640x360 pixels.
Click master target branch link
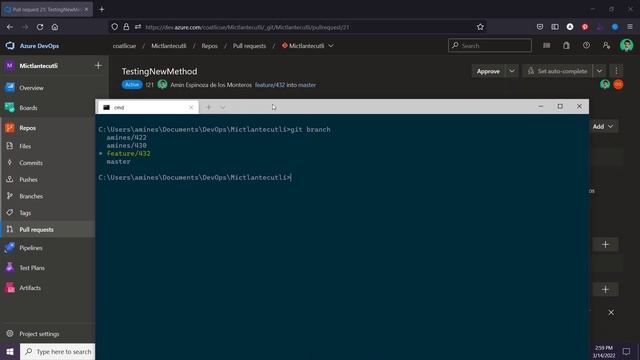click(307, 85)
